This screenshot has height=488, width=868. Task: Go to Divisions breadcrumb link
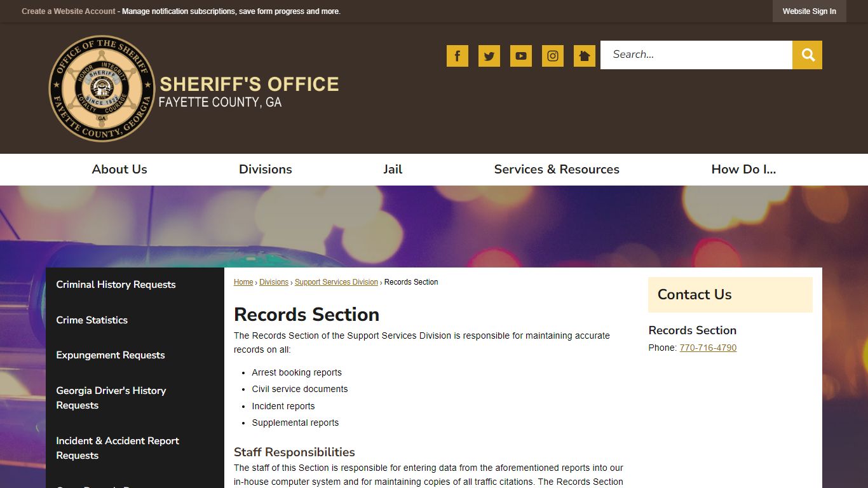(x=274, y=282)
